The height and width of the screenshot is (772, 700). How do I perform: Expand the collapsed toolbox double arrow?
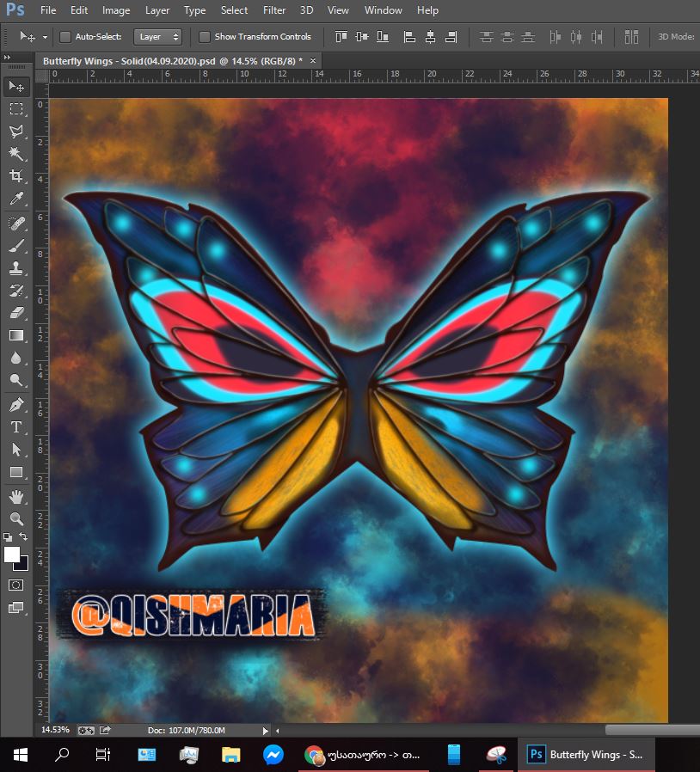pyautogui.click(x=7, y=58)
